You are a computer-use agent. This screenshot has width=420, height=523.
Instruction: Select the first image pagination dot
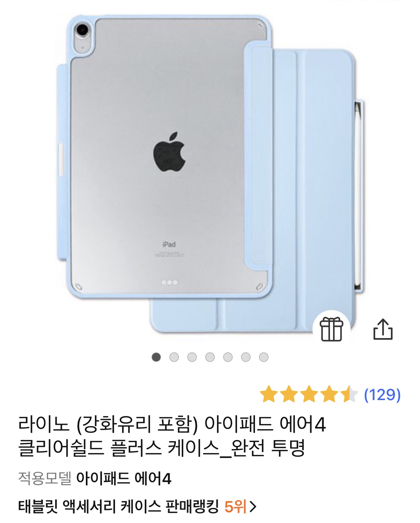(156, 357)
